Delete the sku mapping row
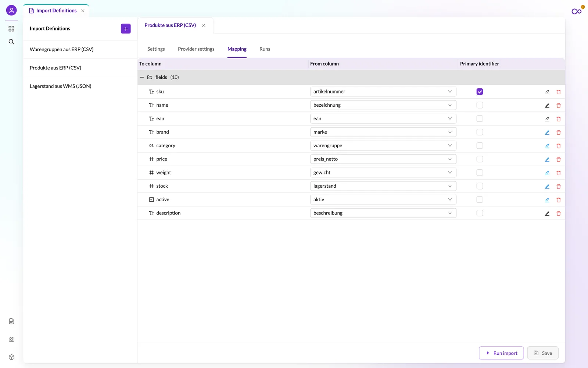588x368 pixels. (559, 92)
